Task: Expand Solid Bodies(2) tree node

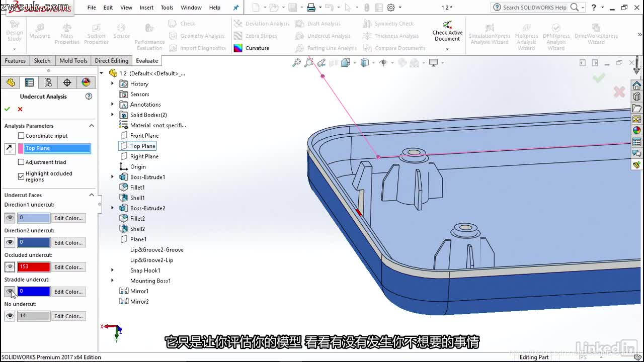Action: pyautogui.click(x=112, y=115)
